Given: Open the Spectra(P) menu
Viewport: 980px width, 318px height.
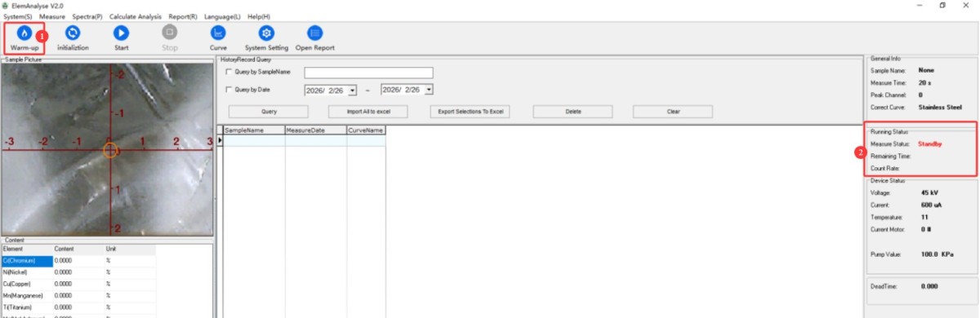Looking at the screenshot, I should (87, 16).
